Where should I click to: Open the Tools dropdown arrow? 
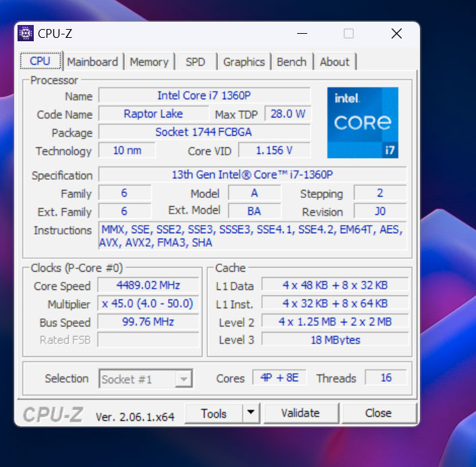coord(250,413)
